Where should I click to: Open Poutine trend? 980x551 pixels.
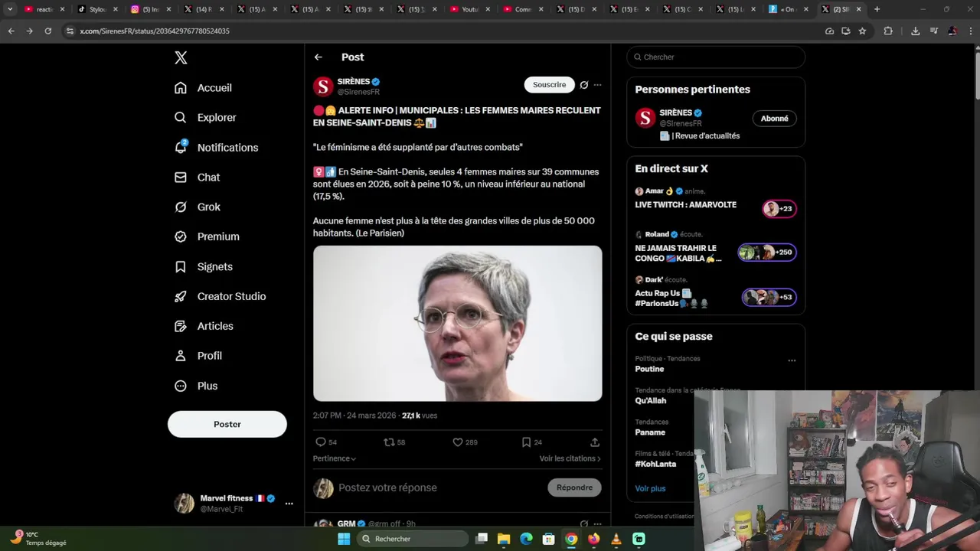pyautogui.click(x=649, y=369)
